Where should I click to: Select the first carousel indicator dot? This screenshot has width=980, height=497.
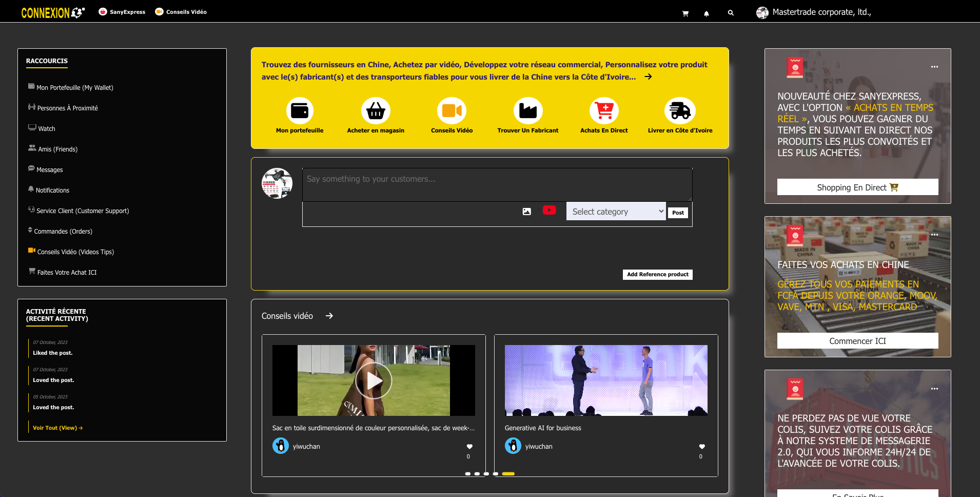[x=468, y=474]
